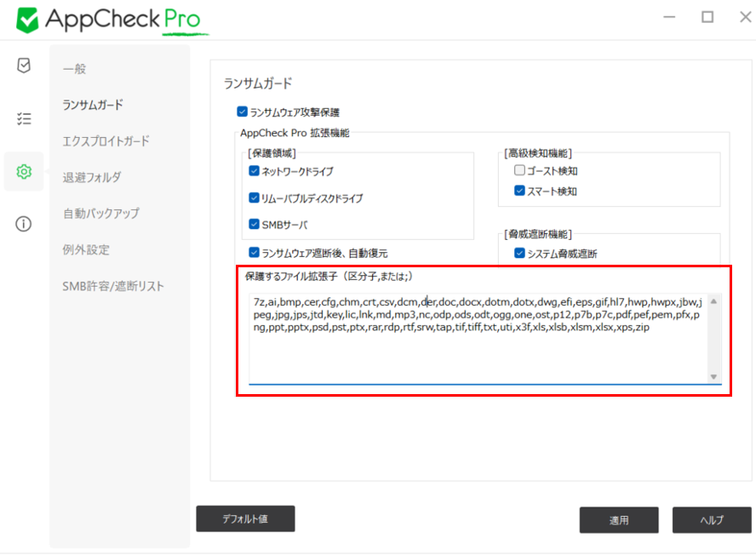756x555 pixels.
Task: Toggle リムーバブルディスクドライブ checkbox
Action: tap(254, 198)
